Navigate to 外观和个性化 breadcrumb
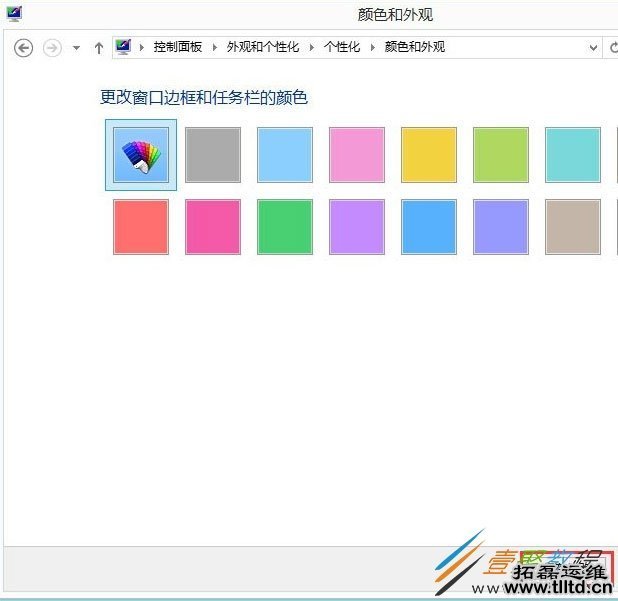The width and height of the screenshot is (618, 601). click(x=263, y=47)
